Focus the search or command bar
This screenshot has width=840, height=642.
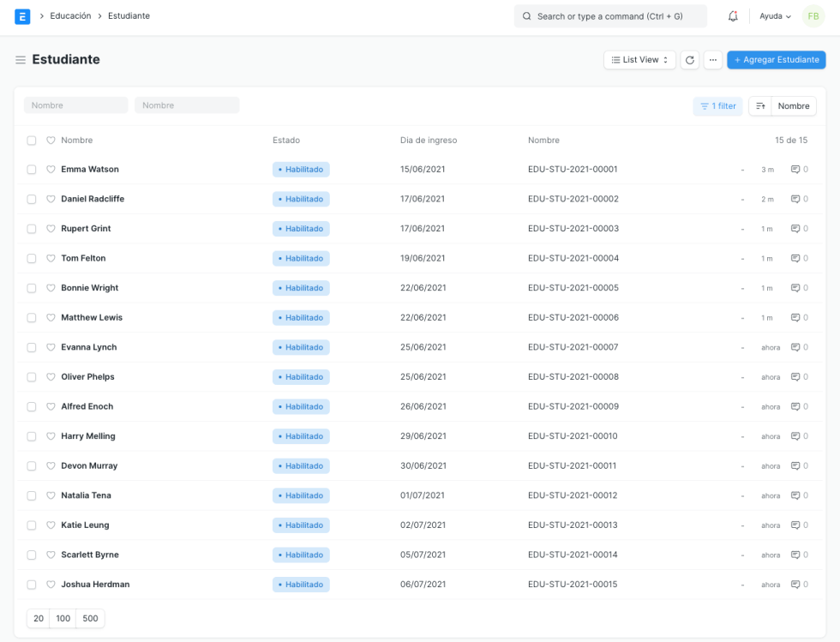tap(610, 16)
